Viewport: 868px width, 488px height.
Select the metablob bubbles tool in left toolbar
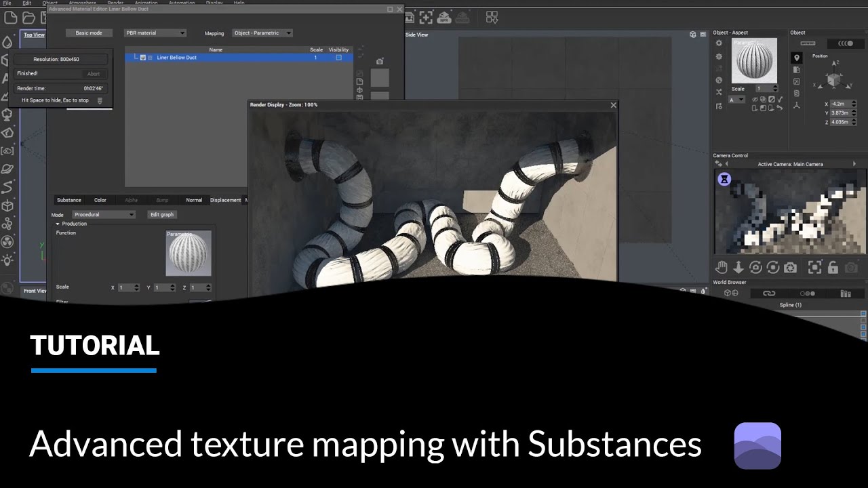[7, 224]
